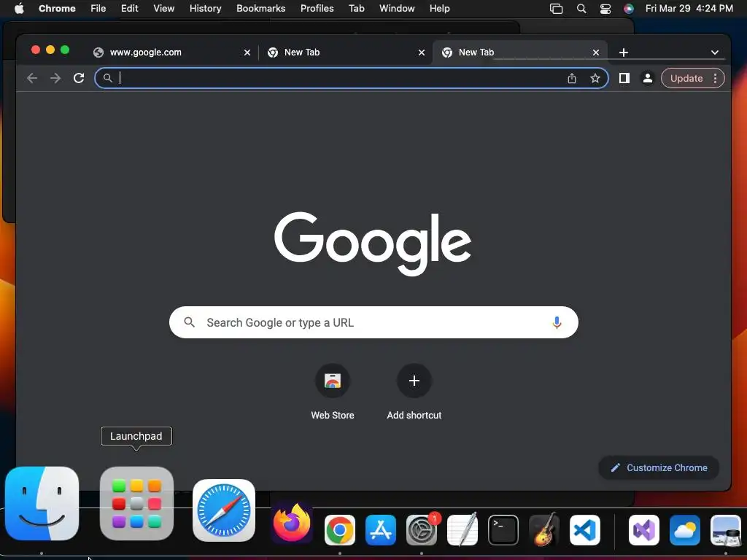Open the Weather app from the Dock
This screenshot has height=560, width=747.
coord(684,530)
